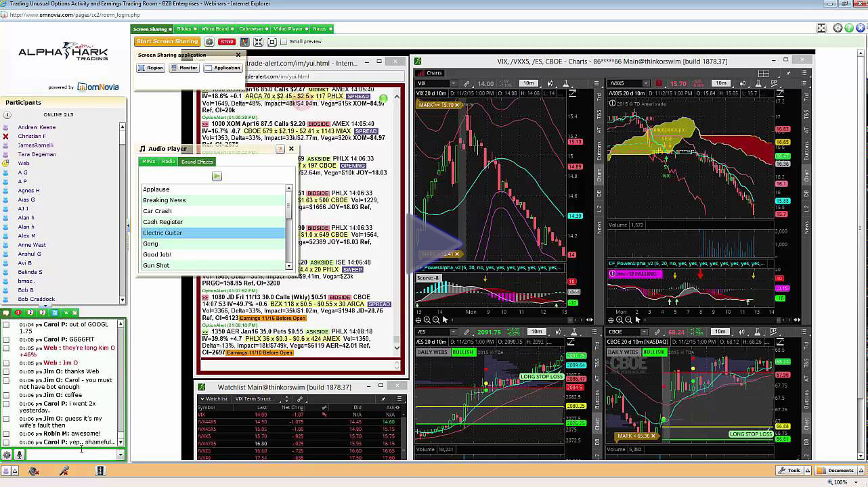Open the VIX symbol dropdown
868x487 pixels.
(x=453, y=83)
